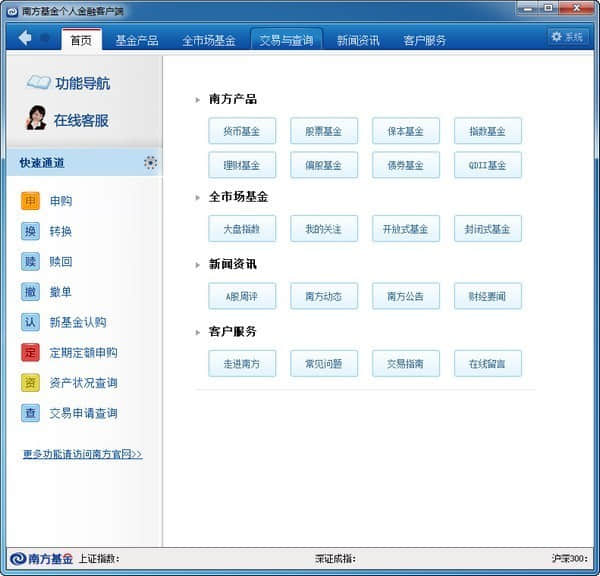This screenshot has width=600, height=576.
Task: Click 资产状况查询 quick link text
Action: pyautogui.click(x=83, y=382)
